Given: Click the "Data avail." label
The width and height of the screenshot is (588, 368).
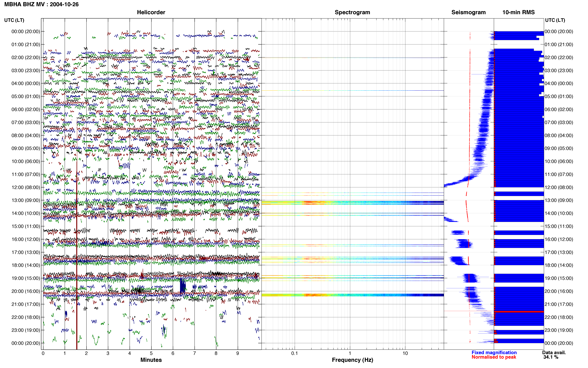Looking at the screenshot, I should tap(554, 352).
